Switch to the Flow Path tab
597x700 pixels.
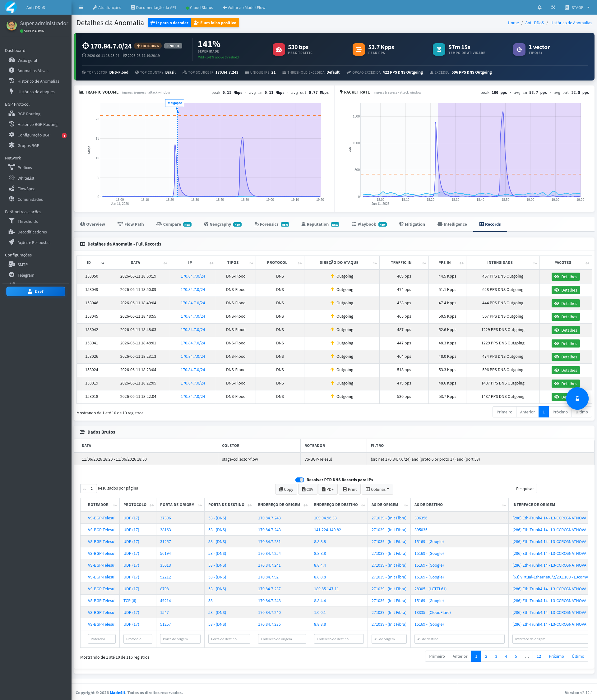pyautogui.click(x=130, y=224)
